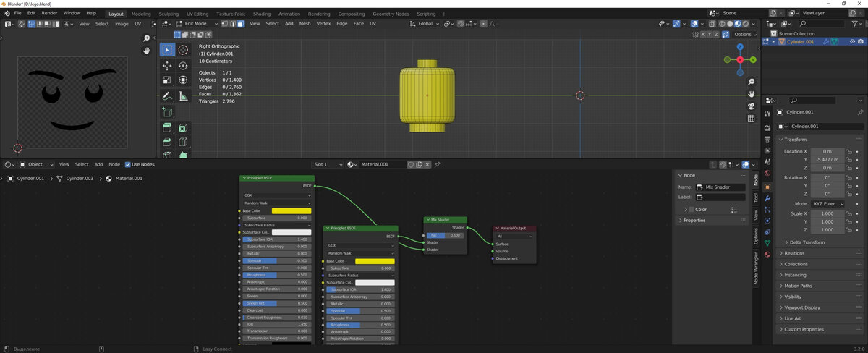Pick the Annotate pencil tool
868x353 pixels.
point(167,96)
